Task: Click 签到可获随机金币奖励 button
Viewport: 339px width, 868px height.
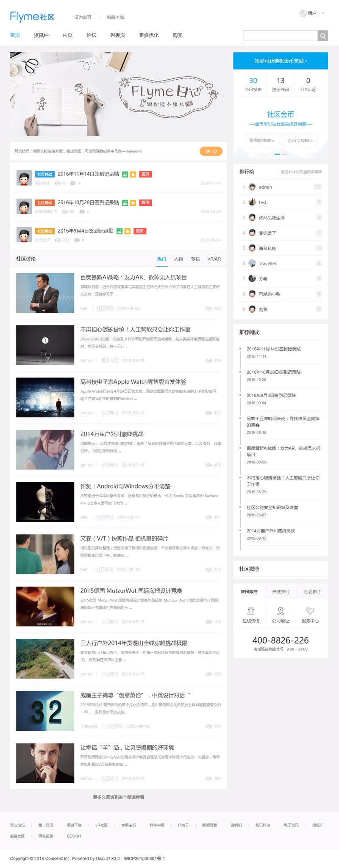Action: point(281,61)
